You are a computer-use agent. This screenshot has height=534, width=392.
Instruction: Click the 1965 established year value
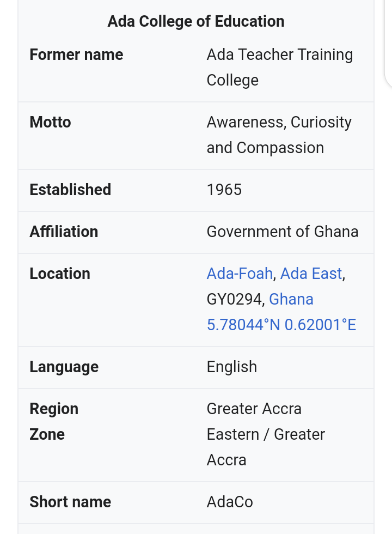click(224, 190)
